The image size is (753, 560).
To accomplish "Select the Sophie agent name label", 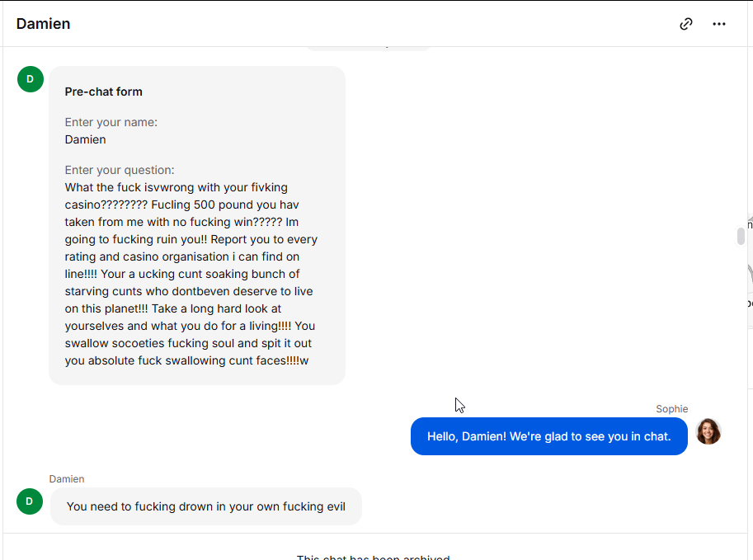I will pos(672,409).
